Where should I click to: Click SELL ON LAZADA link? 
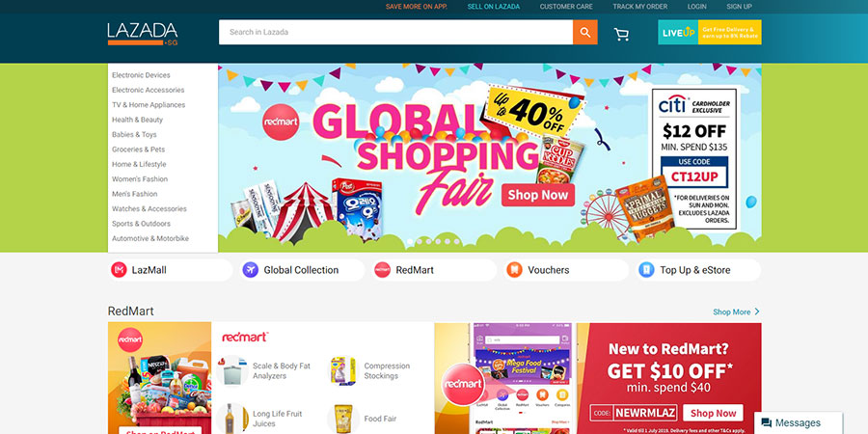coord(493,7)
